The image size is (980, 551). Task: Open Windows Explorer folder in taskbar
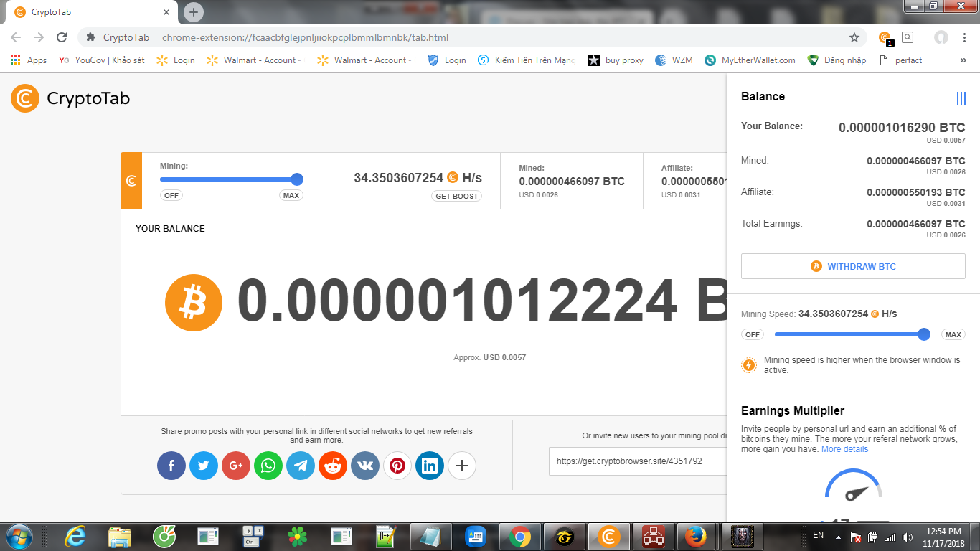(x=119, y=536)
